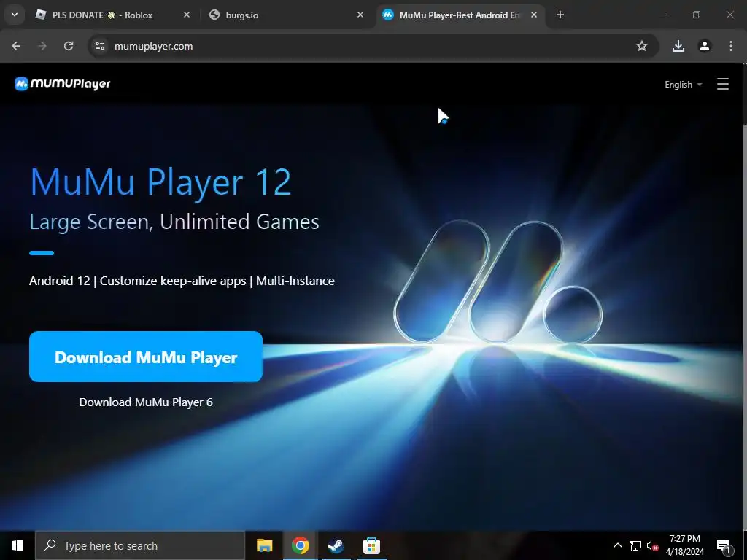The height and width of the screenshot is (560, 747).
Task: Open Microsoft Store from taskbar
Action: click(x=371, y=545)
